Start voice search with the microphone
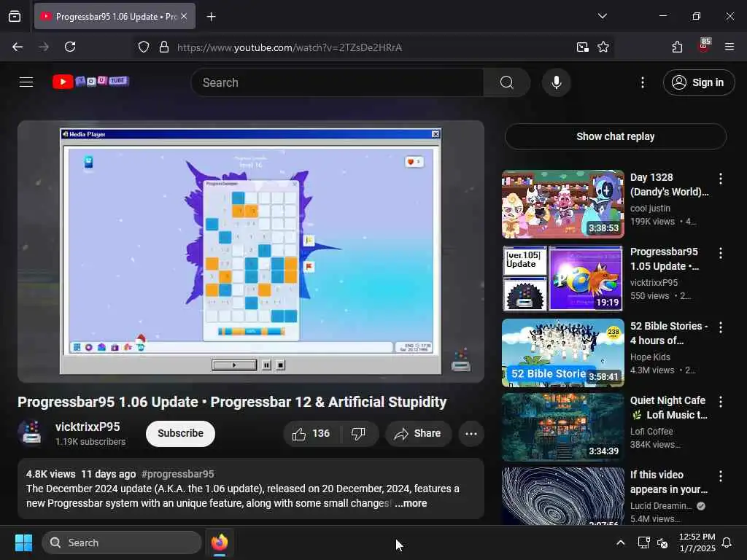 (556, 82)
